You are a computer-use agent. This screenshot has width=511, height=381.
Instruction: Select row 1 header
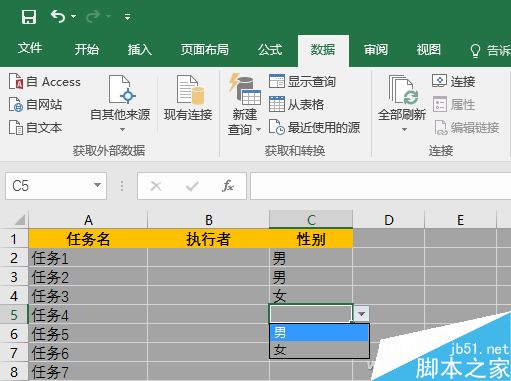coord(14,239)
